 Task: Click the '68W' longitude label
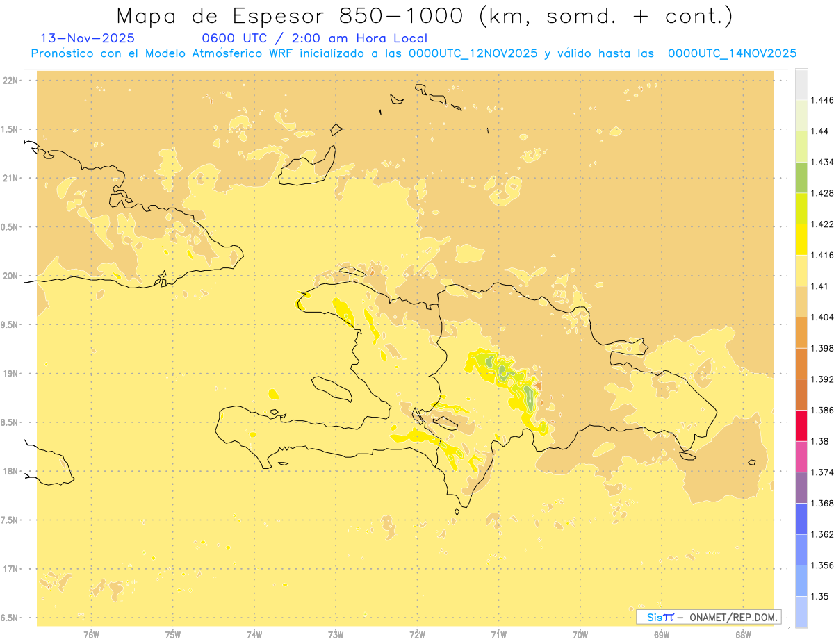[743, 634]
